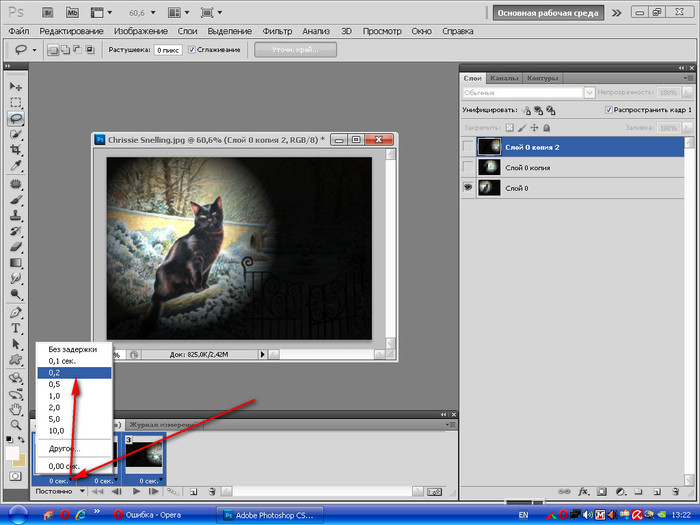
Task: Select the Hand tool
Action: tap(16, 409)
